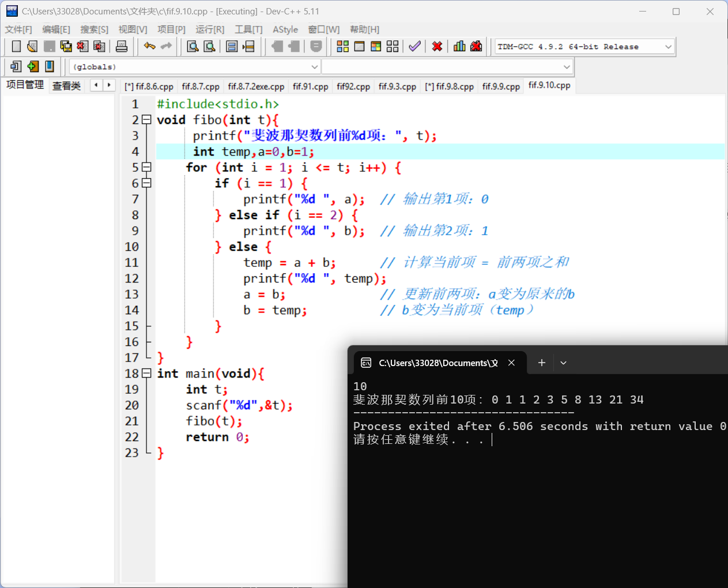The height and width of the screenshot is (588, 728).
Task: Switch to the fif.8.7.cpp tab
Action: [x=201, y=86]
